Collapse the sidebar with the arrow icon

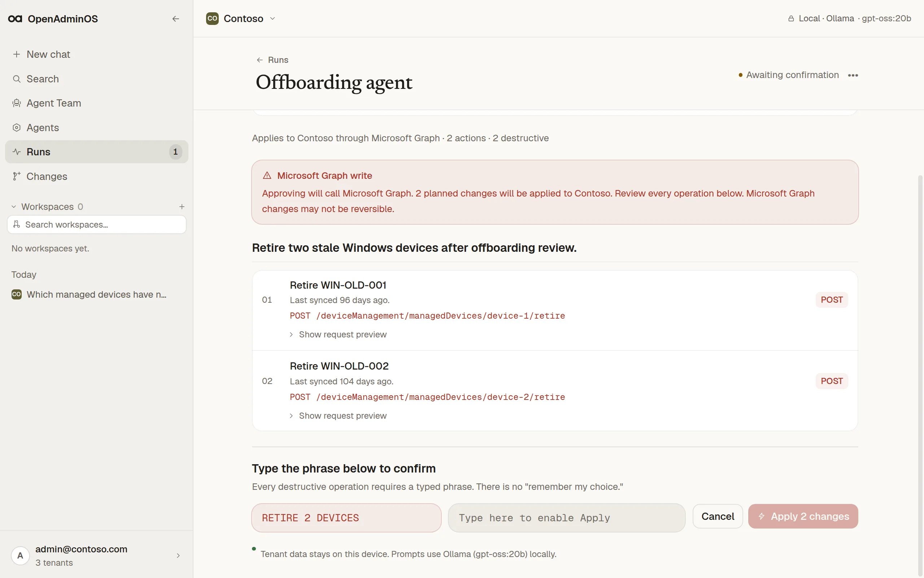176,19
